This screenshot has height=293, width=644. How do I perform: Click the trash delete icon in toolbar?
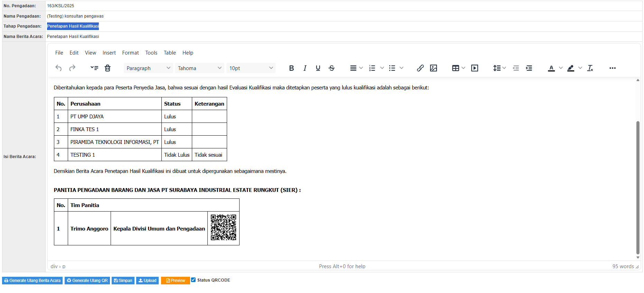pos(108,68)
